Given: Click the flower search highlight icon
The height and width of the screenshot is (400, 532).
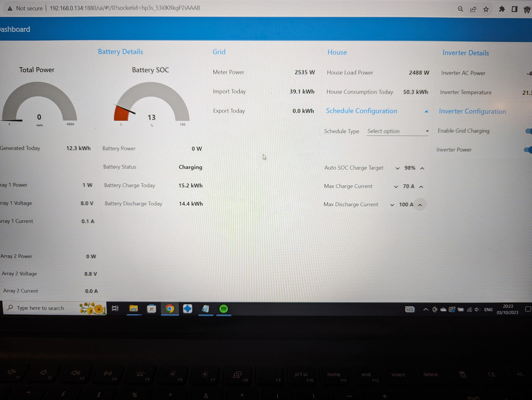Looking at the screenshot, I should click(x=92, y=308).
